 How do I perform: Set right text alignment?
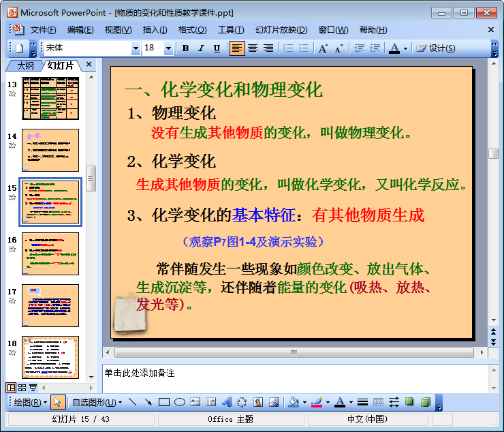(268, 48)
